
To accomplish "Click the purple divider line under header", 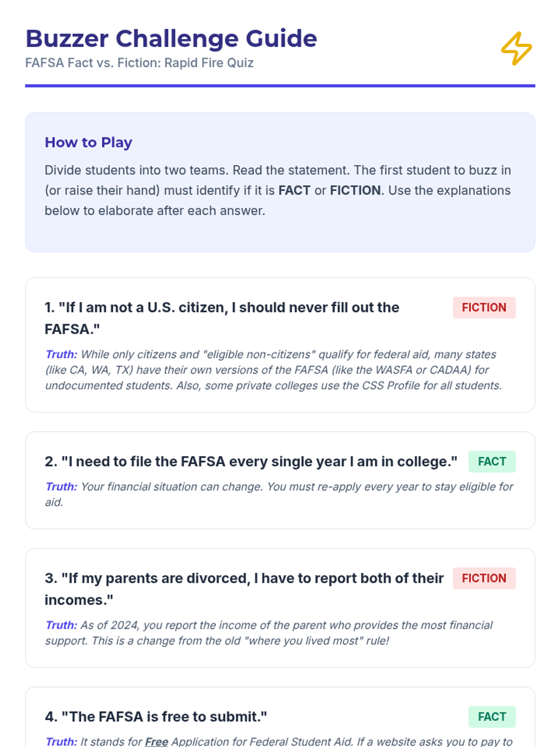I will (x=280, y=86).
